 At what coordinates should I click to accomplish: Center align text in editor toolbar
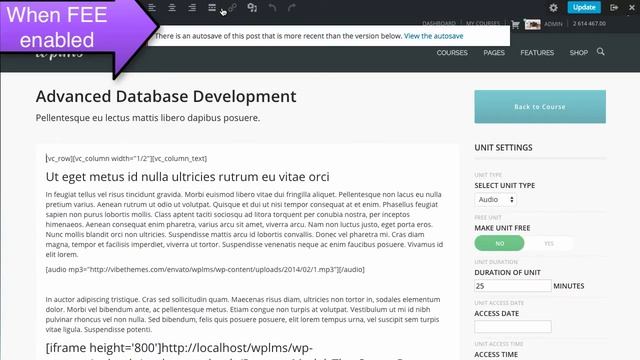coord(172,7)
